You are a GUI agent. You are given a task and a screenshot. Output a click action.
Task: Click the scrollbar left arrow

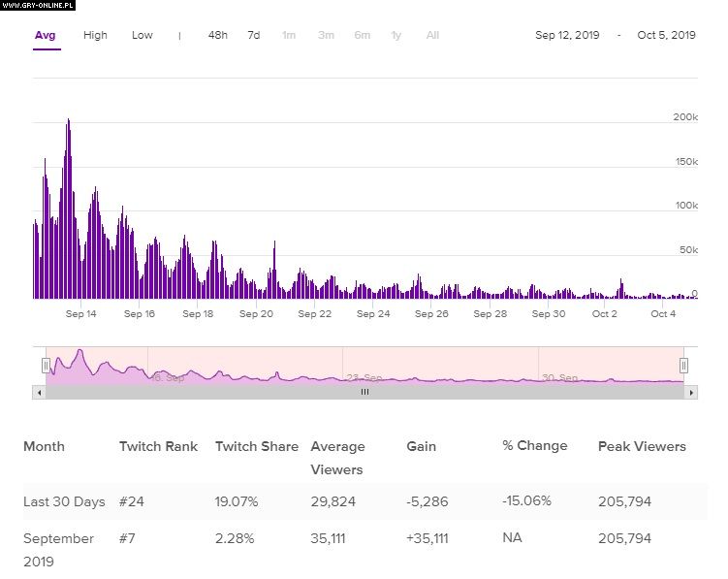click(39, 393)
